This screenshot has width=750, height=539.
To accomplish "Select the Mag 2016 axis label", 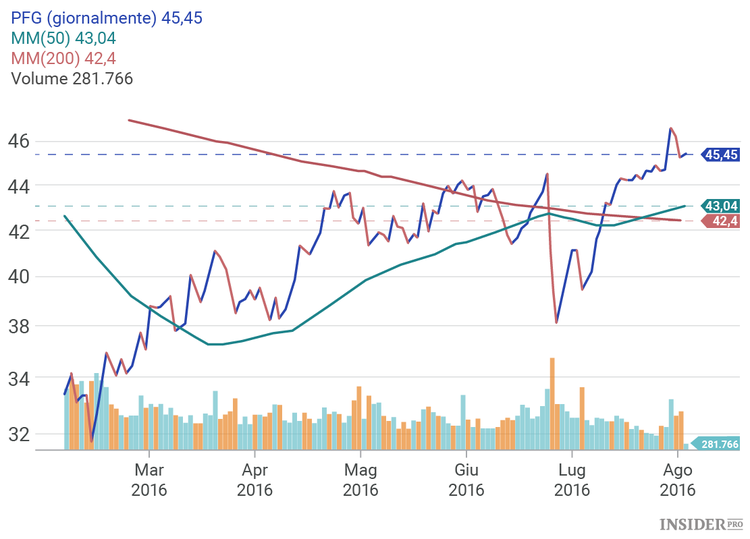I will tap(360, 478).
